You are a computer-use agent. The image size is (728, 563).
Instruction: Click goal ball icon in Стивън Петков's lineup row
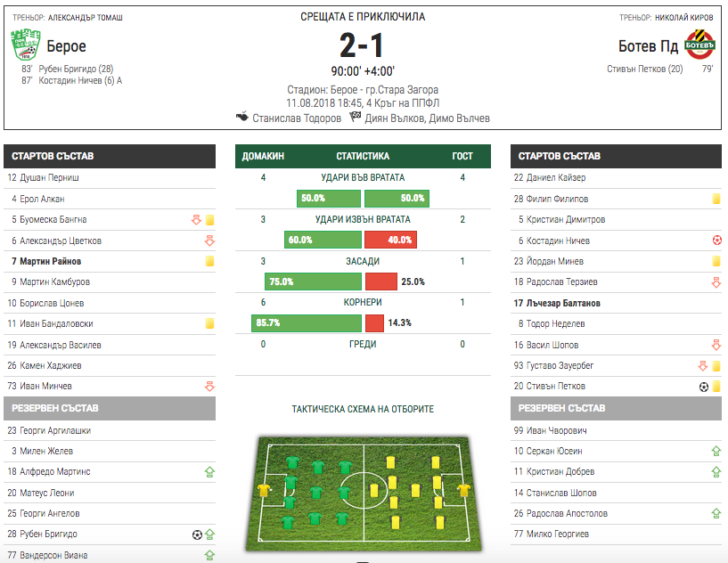click(703, 387)
